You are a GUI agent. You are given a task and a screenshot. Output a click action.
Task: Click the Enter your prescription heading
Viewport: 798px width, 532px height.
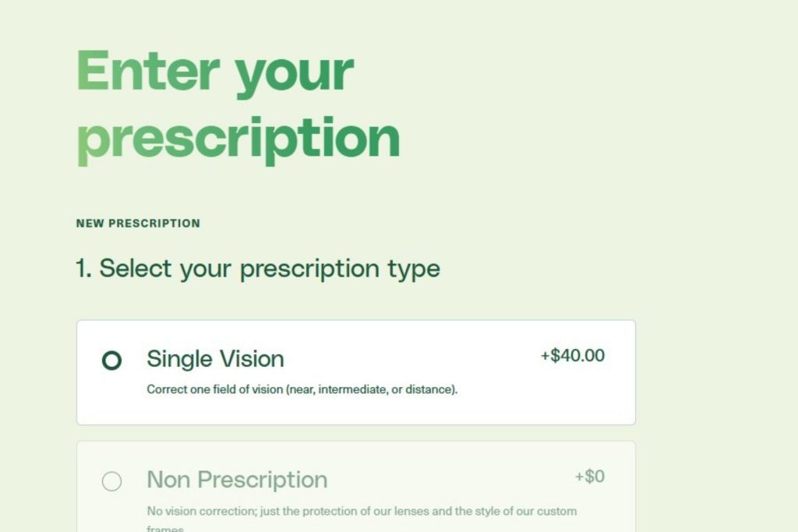(238, 103)
